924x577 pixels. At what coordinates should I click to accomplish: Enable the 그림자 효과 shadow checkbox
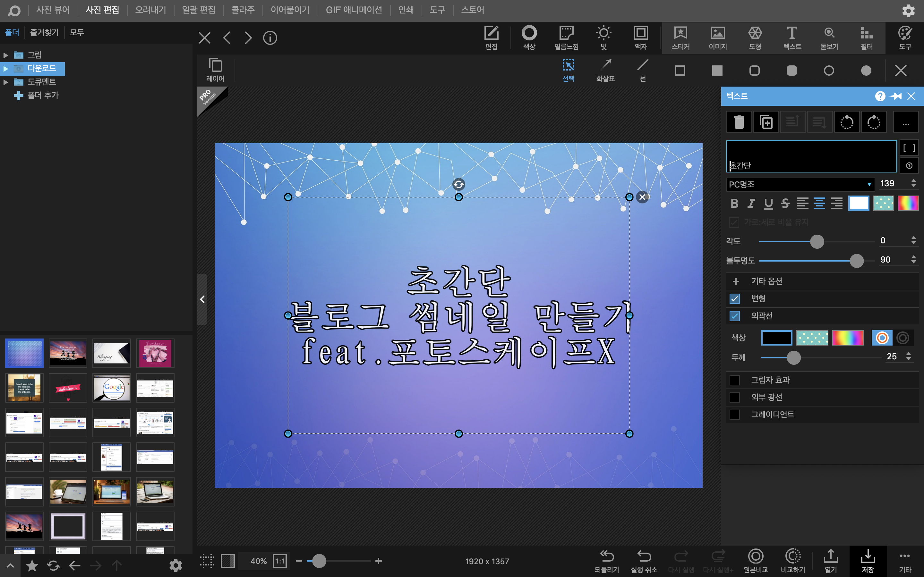pyautogui.click(x=735, y=380)
